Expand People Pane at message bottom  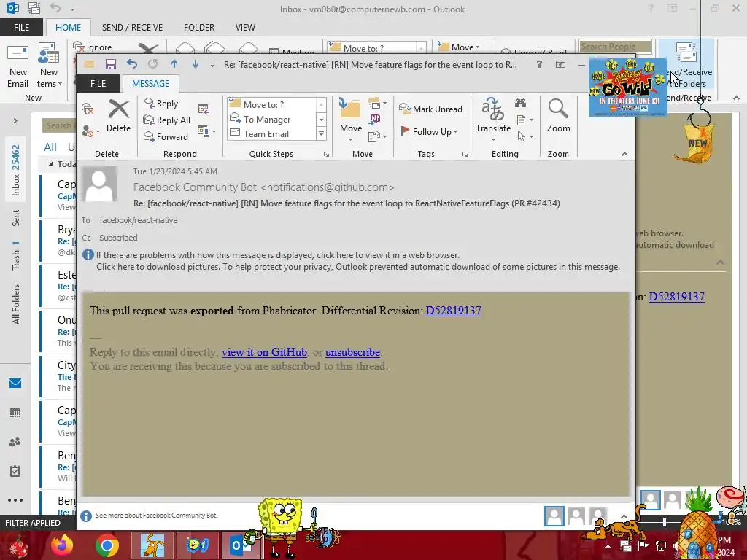[x=624, y=516]
